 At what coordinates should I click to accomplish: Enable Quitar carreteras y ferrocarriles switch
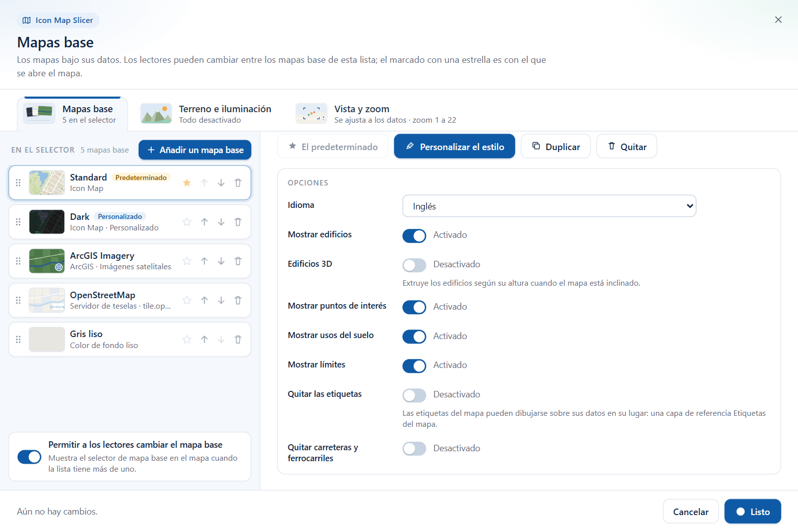pos(414,449)
